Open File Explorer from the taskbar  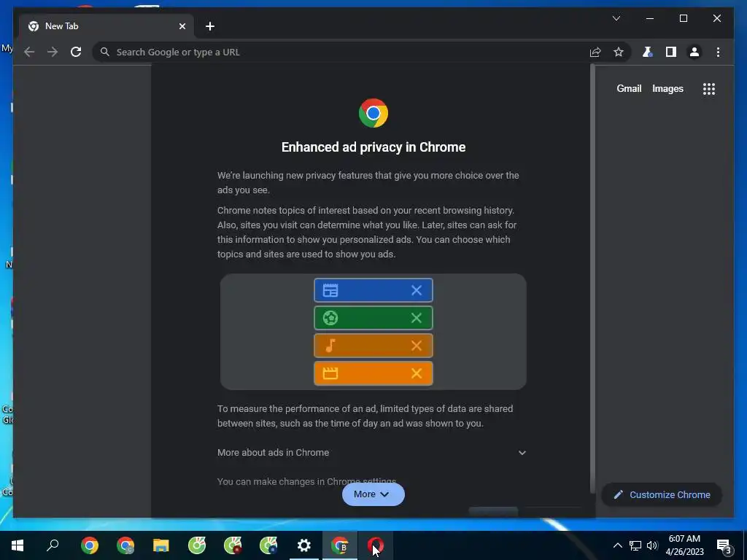tap(161, 545)
